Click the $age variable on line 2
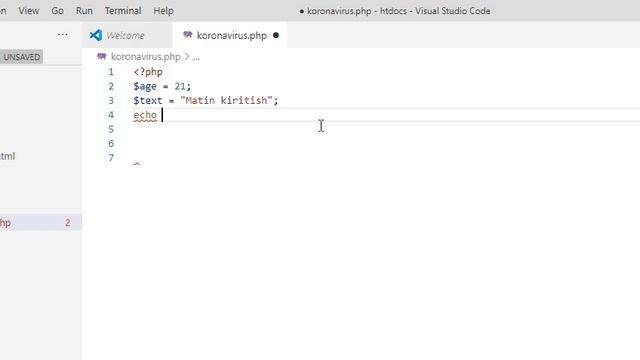The image size is (640, 360). (x=145, y=86)
